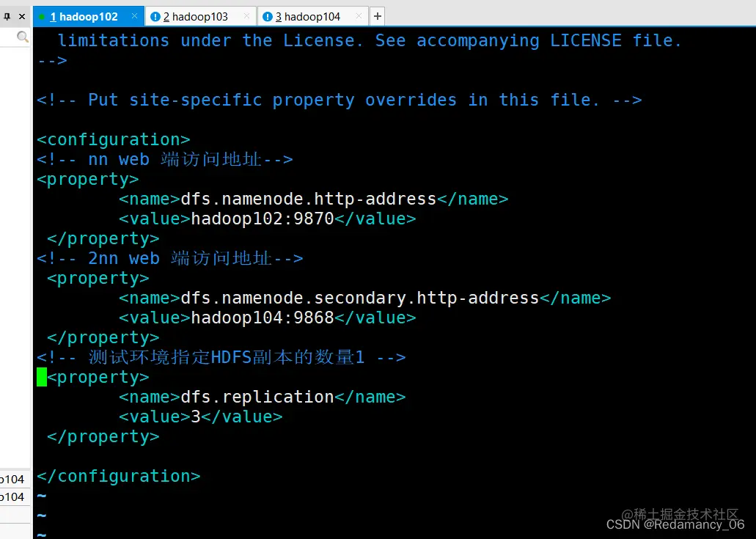The width and height of the screenshot is (756, 539).
Task: Open a new session tab with plus button
Action: (x=378, y=16)
